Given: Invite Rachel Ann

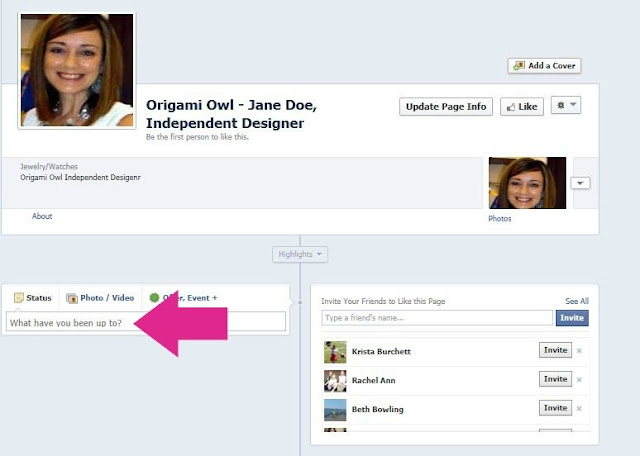Looking at the screenshot, I should [555, 379].
